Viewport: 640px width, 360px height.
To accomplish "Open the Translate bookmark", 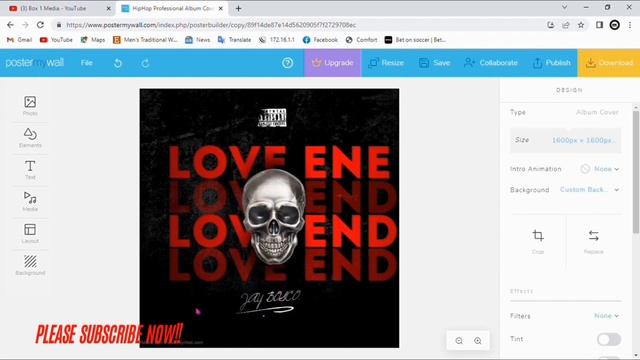I will pos(235,40).
